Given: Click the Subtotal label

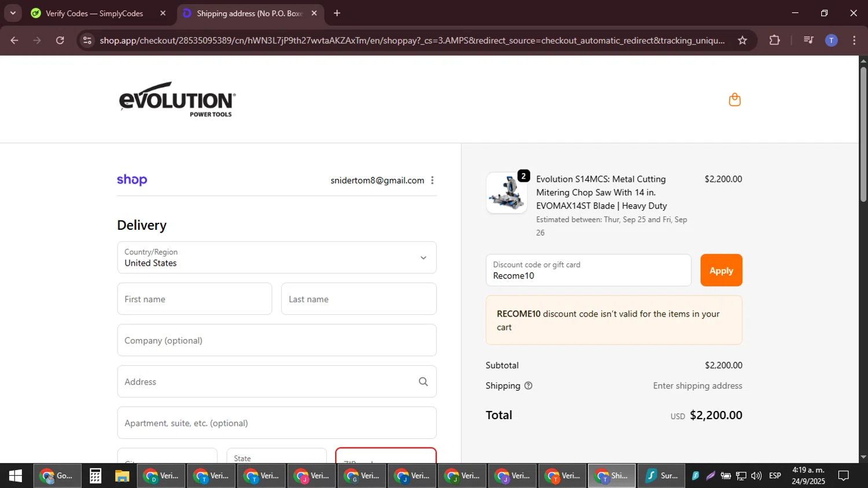Looking at the screenshot, I should pyautogui.click(x=502, y=365).
